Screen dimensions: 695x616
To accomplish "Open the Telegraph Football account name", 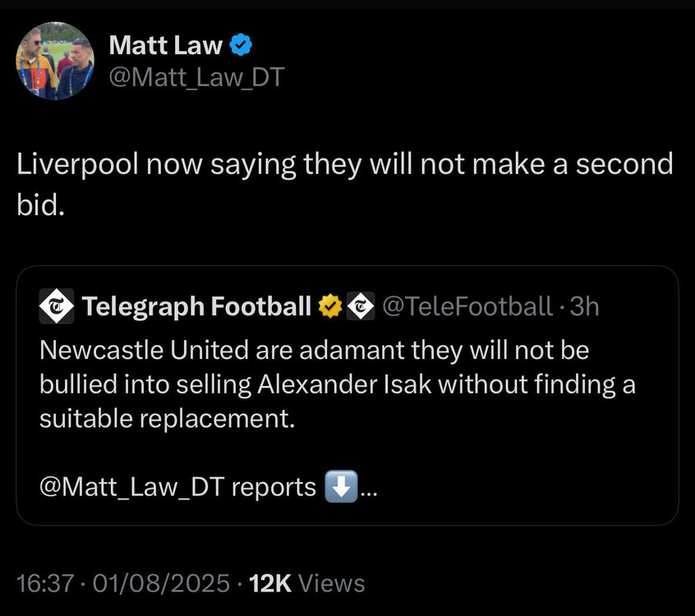I will 196,306.
